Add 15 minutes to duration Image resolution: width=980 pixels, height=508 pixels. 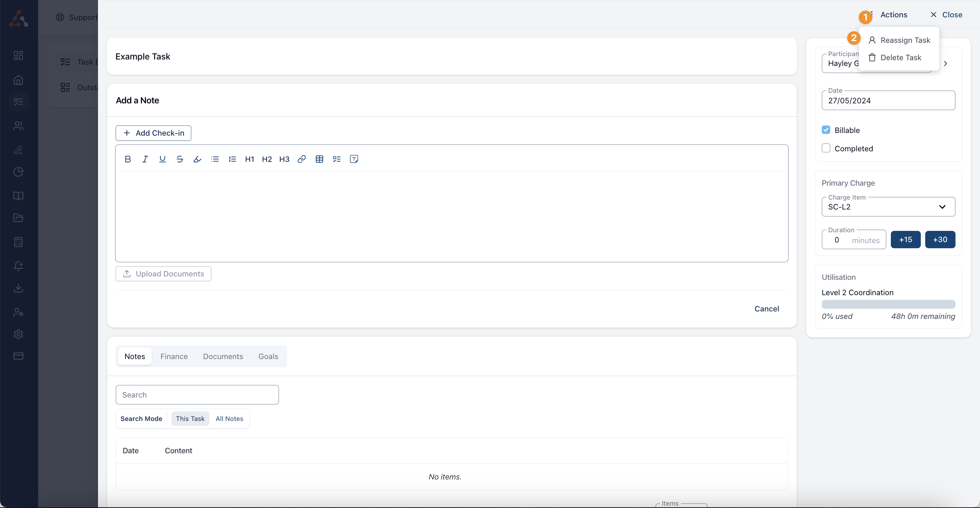[905, 240]
